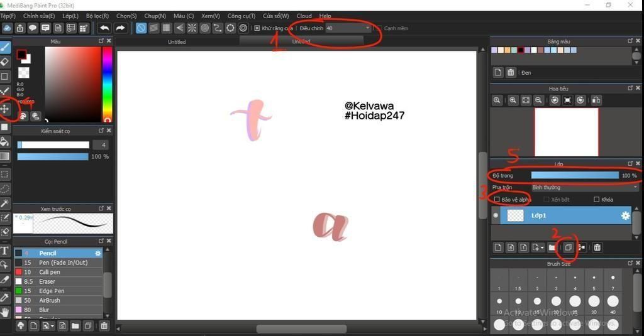Open snap settings gear in toolbar
644x336 pixels.
243,28
